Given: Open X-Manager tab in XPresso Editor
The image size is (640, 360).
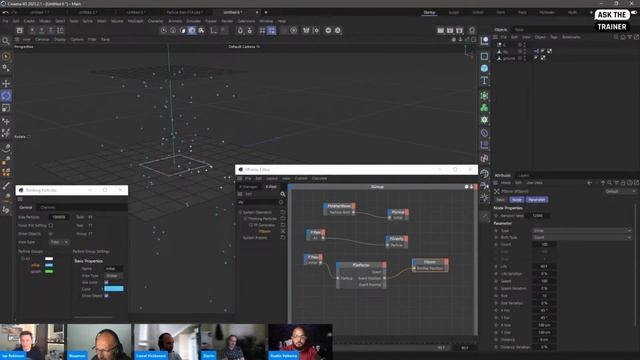Looking at the screenshot, I should [x=249, y=187].
